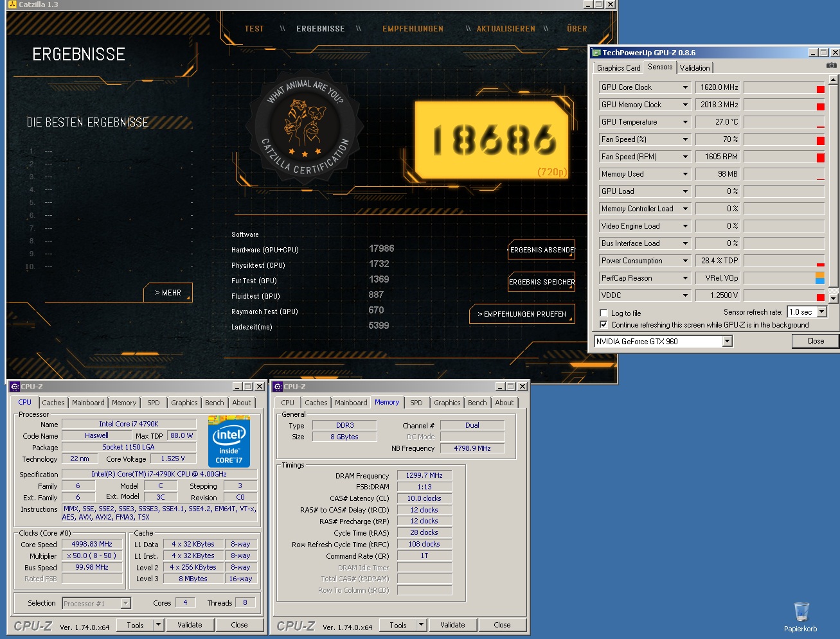Open the EMPFEHLUNGEN menu in Catzilla
This screenshot has height=639, width=840.
coord(413,29)
